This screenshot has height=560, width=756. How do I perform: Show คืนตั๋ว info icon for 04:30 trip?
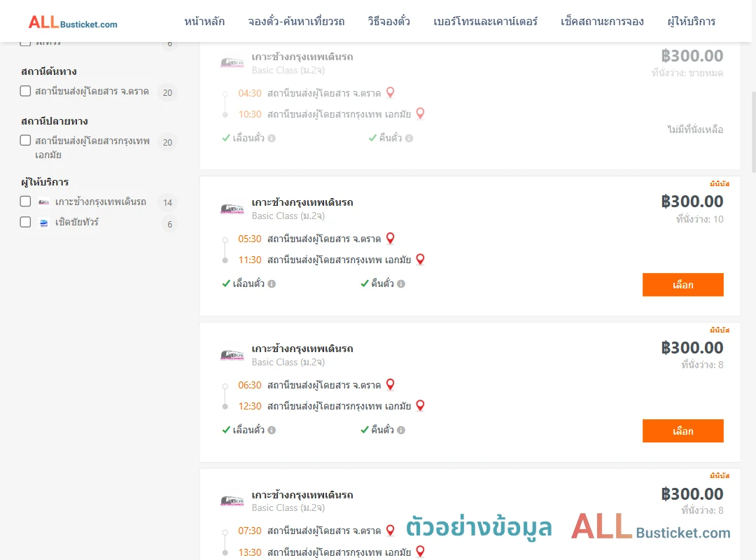coord(409,138)
